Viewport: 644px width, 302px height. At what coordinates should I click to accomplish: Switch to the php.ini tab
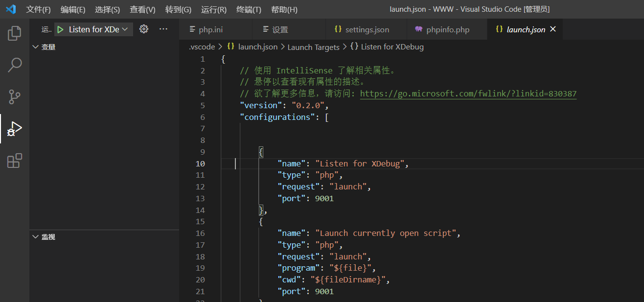[216, 29]
